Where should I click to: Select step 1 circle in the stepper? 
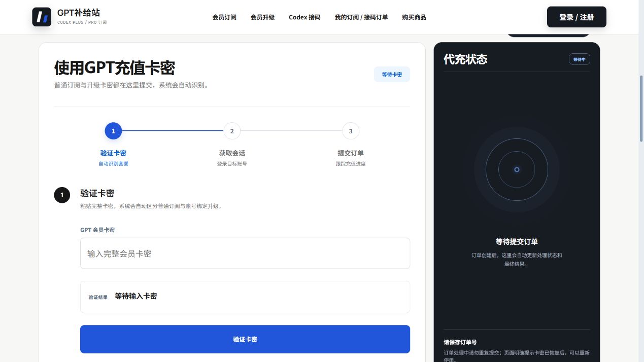point(113,131)
